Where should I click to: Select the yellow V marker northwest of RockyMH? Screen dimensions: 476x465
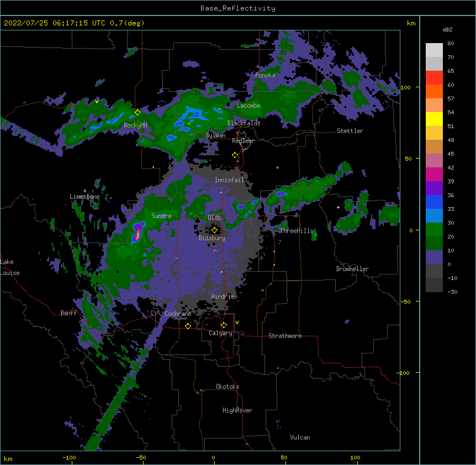point(97,102)
